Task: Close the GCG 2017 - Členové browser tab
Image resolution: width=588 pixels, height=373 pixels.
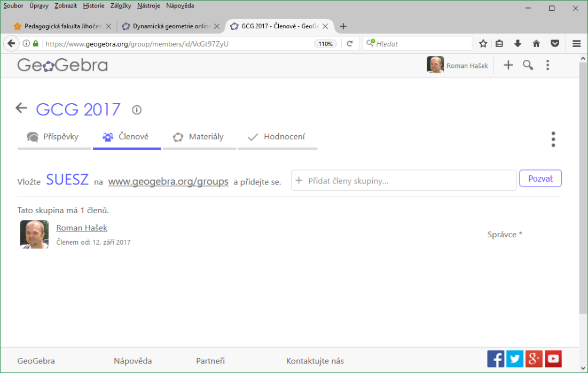Action: click(325, 26)
